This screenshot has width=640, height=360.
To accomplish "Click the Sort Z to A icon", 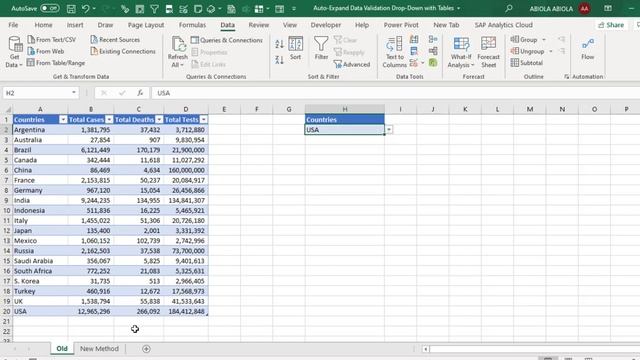I will 280,60.
